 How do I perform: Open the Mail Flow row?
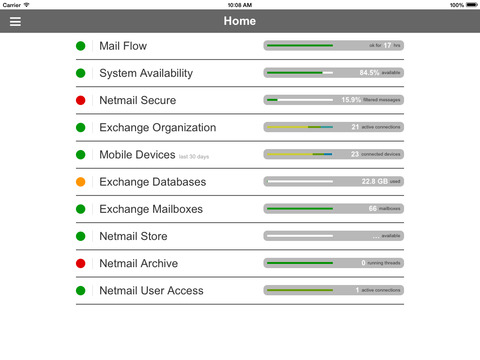point(240,46)
